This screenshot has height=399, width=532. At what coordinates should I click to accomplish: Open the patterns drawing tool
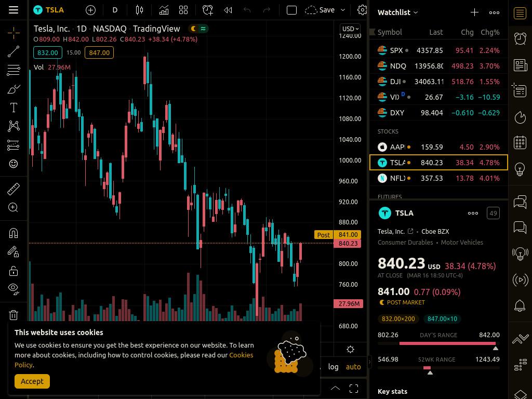coord(14,126)
